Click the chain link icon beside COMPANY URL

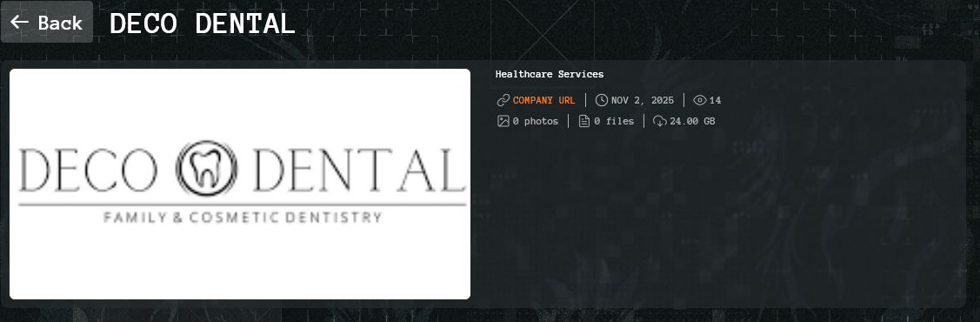coord(503,100)
